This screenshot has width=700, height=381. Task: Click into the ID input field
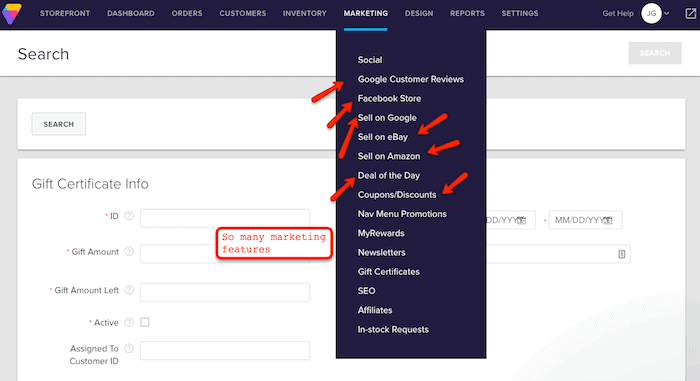225,218
